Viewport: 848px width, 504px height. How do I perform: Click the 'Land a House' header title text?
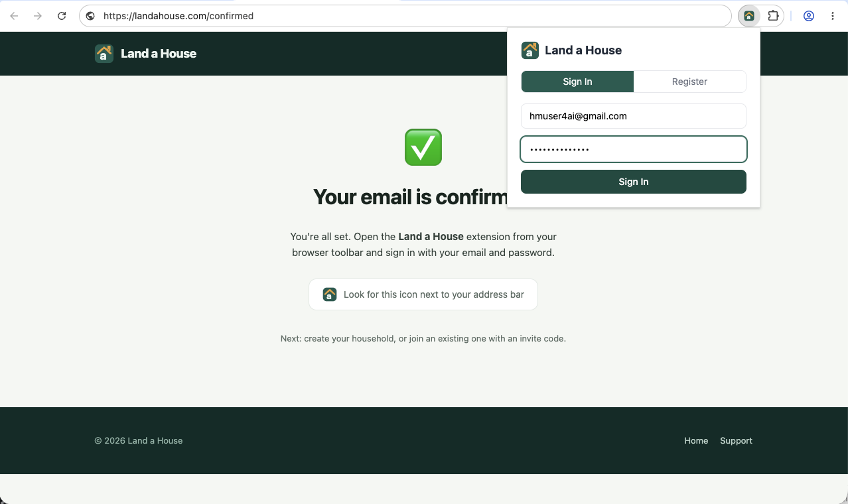click(x=159, y=54)
